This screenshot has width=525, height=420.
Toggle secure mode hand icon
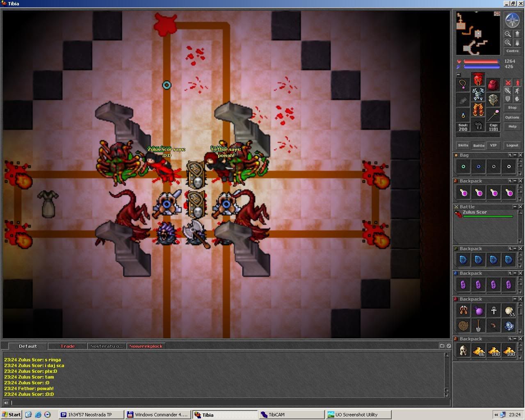(517, 99)
